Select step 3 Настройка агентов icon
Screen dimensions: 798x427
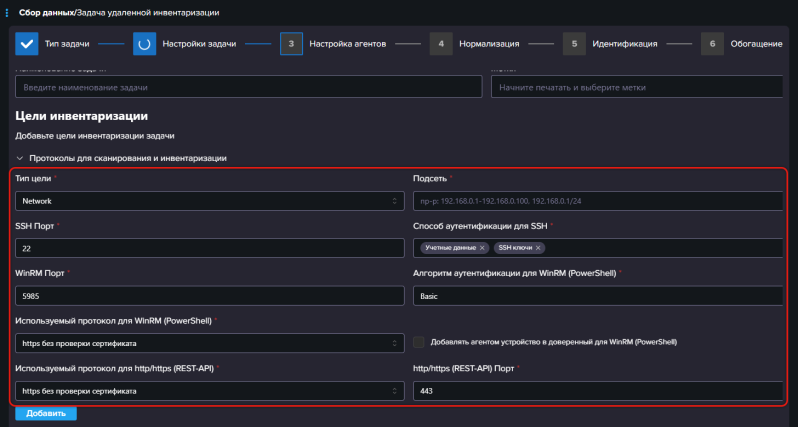(x=291, y=44)
